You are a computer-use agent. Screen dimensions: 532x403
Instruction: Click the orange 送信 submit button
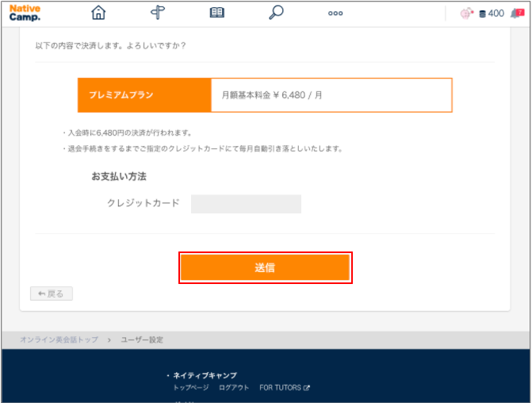(266, 267)
